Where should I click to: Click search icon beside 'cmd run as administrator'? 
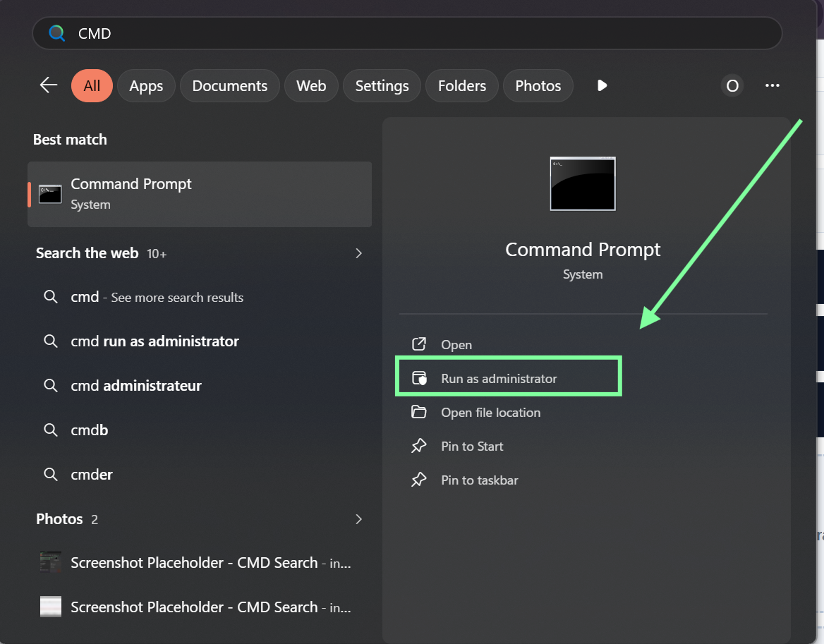click(51, 341)
